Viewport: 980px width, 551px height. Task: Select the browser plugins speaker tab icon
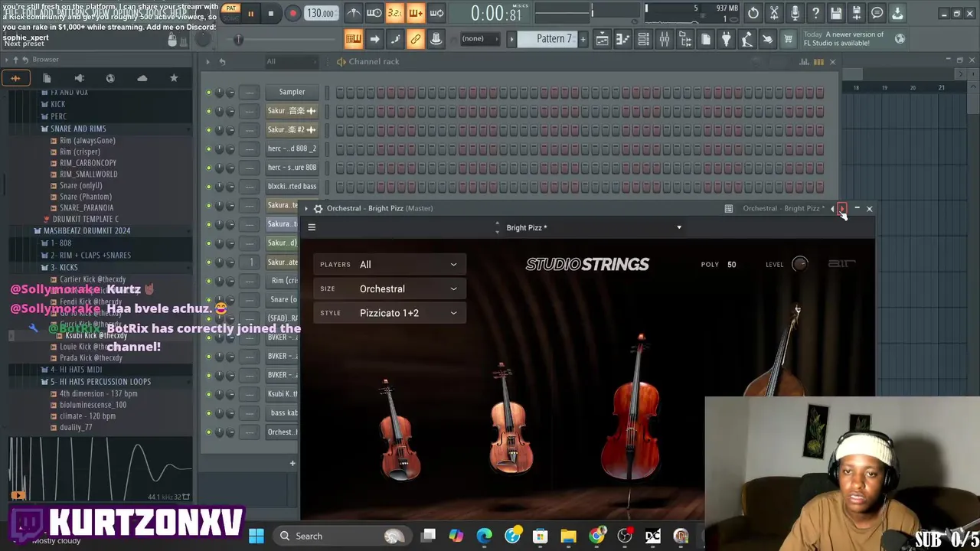(x=79, y=78)
